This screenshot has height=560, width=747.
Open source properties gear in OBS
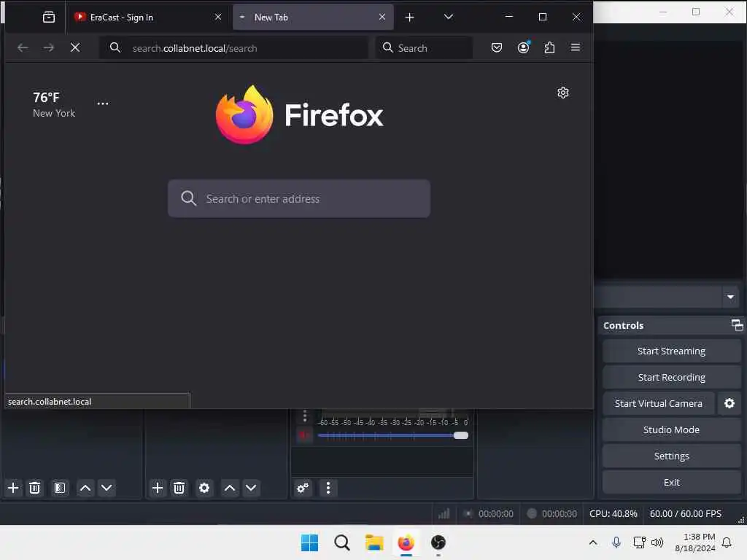point(204,488)
